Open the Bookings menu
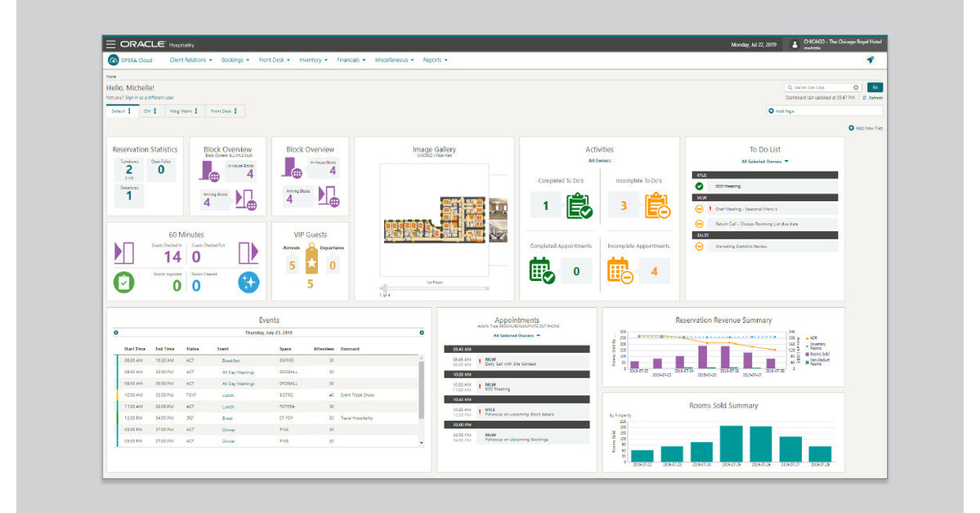The image size is (980, 513). pos(234,60)
